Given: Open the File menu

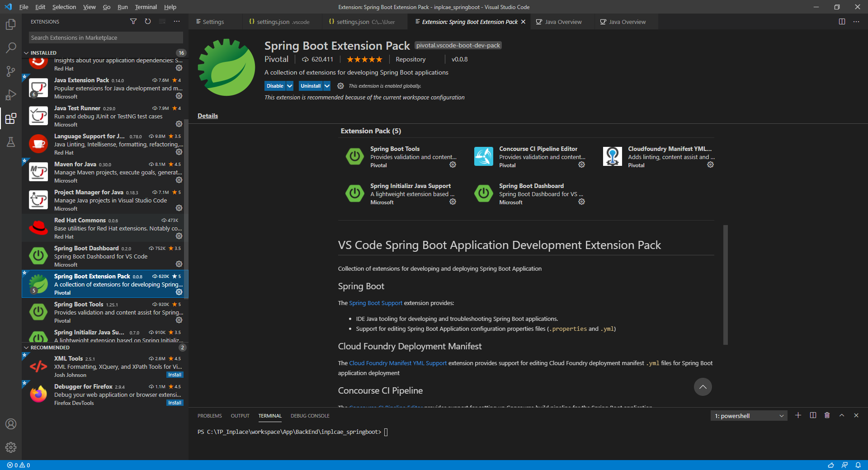Looking at the screenshot, I should [24, 7].
